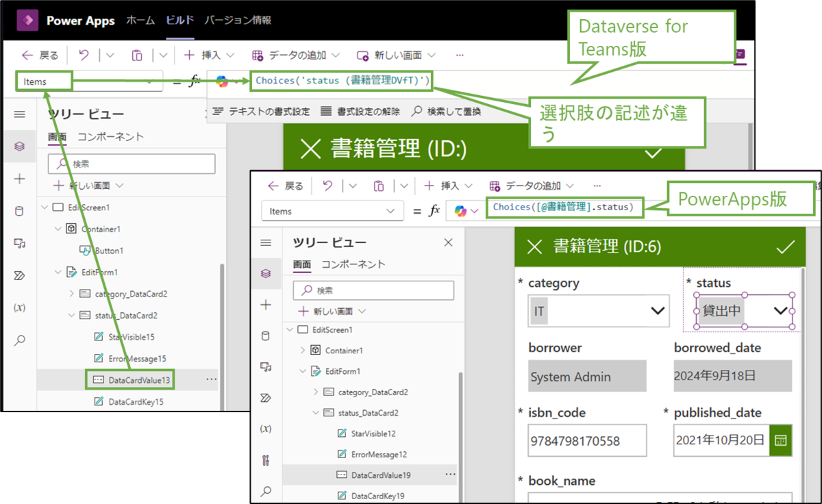Click the tree view 検索 box in back window
The image size is (822, 504).
pos(132,164)
